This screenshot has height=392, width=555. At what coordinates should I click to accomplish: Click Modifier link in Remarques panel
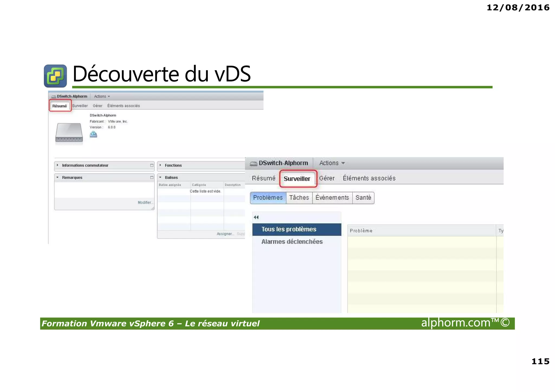[145, 202]
